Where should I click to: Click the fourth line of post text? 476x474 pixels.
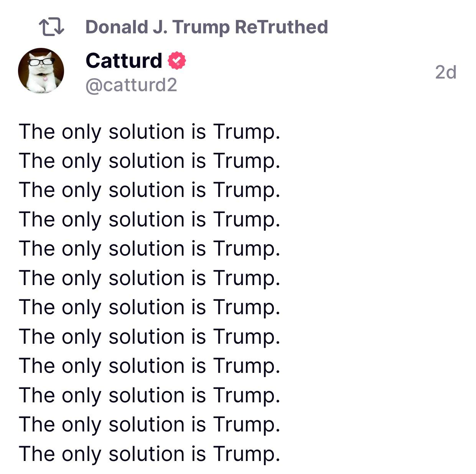click(x=150, y=220)
